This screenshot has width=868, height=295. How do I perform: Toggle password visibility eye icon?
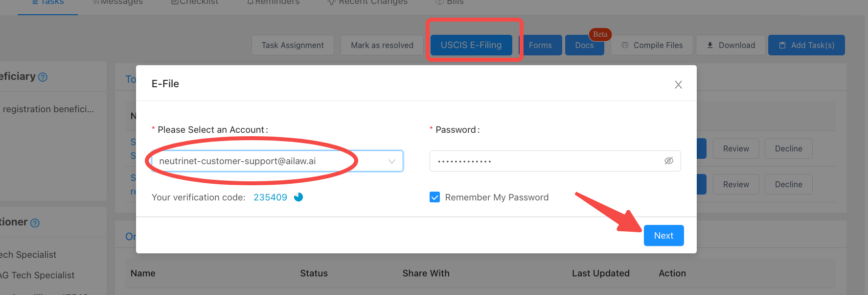pyautogui.click(x=669, y=161)
